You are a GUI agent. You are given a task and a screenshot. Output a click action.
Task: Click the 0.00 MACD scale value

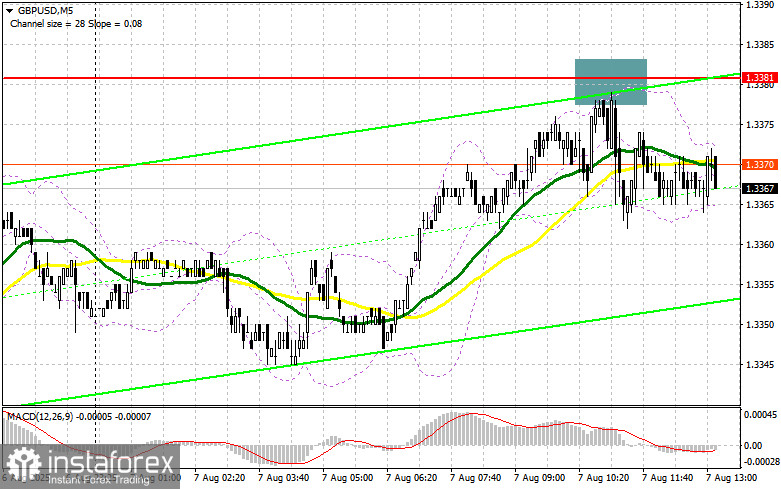coord(752,446)
